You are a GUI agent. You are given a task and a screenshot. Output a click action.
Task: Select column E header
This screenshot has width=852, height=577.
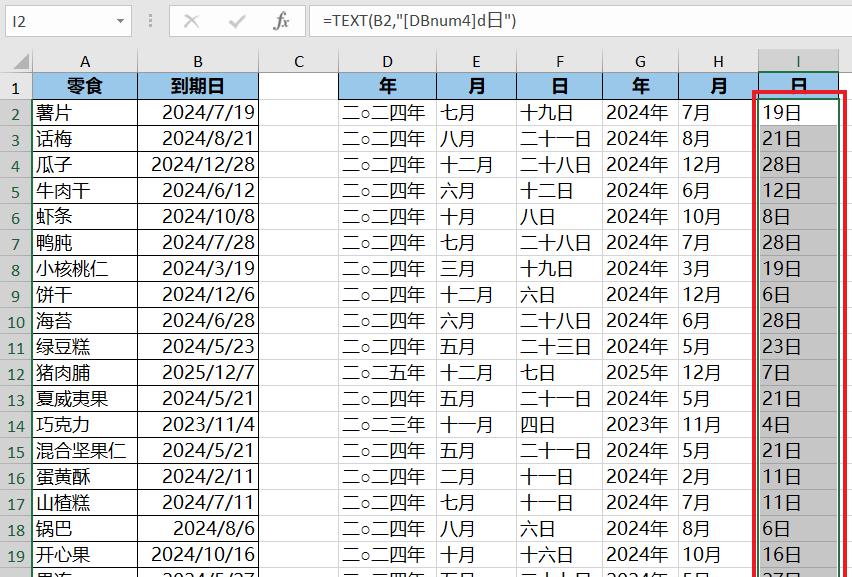point(476,62)
